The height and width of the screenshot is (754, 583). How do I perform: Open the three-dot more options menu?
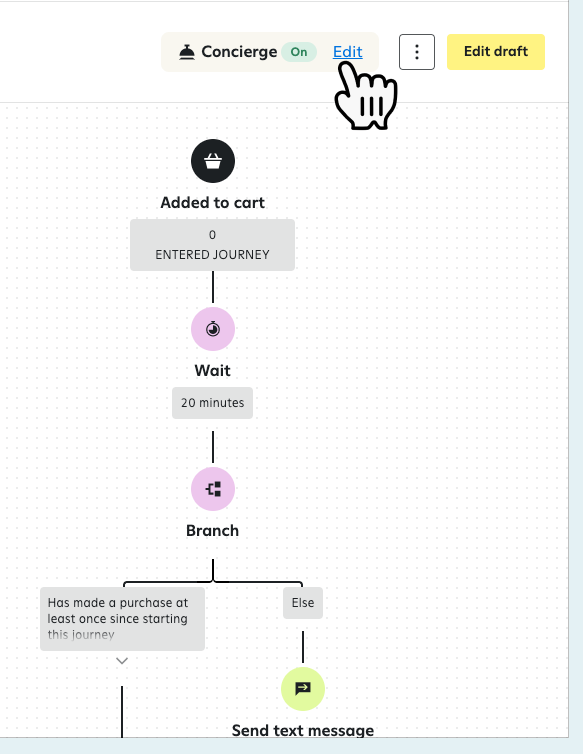point(417,52)
